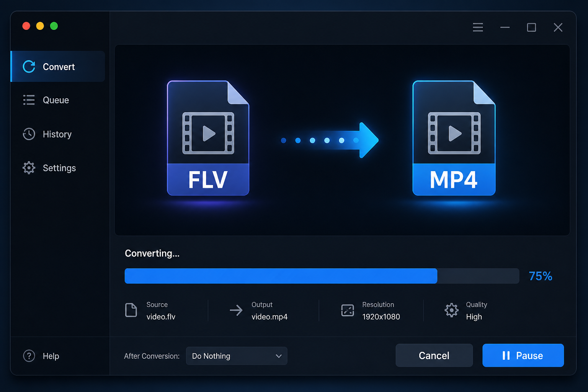Click the resolution value 1920x1080
Viewport: 588px width, 392px height.
[x=381, y=317]
